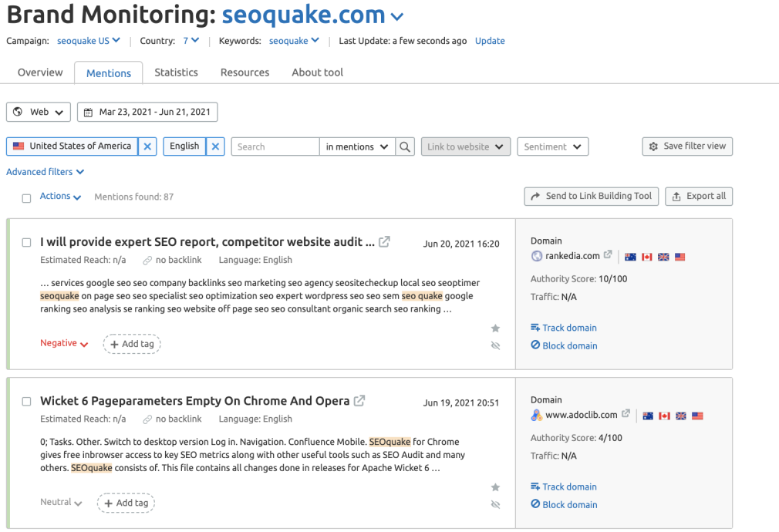Select the SEO report mention checkbox

tap(26, 242)
